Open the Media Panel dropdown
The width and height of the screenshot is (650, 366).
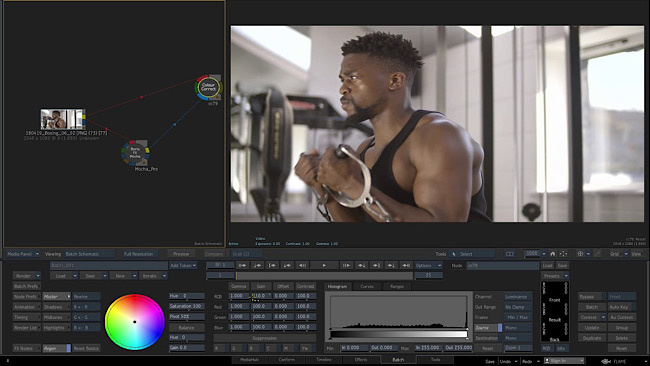click(23, 254)
